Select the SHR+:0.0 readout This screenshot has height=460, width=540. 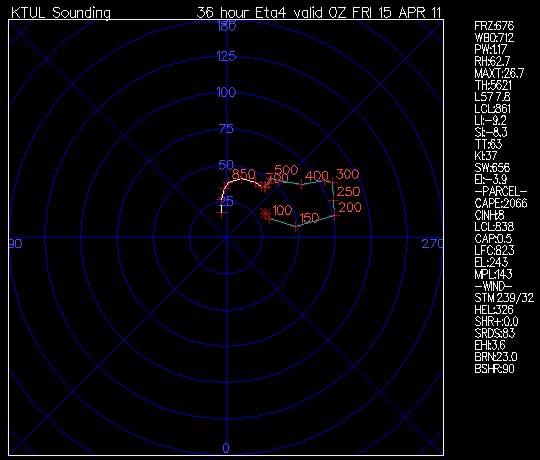496,321
